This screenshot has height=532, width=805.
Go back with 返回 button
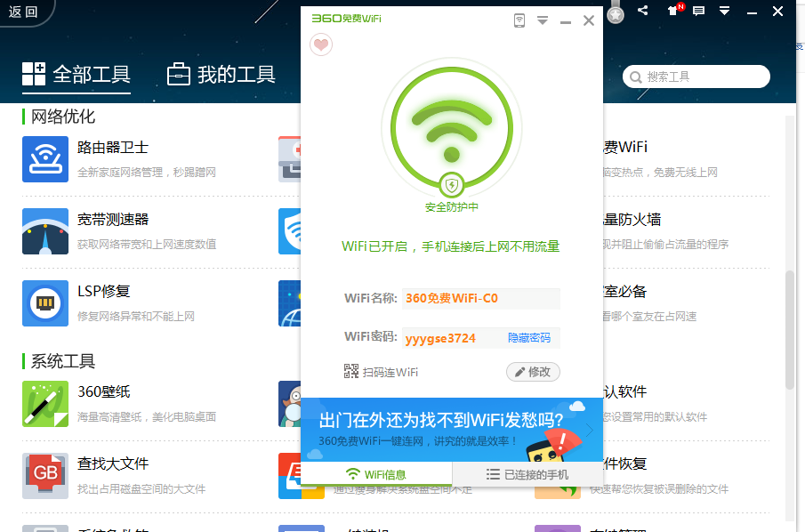pyautogui.click(x=23, y=12)
